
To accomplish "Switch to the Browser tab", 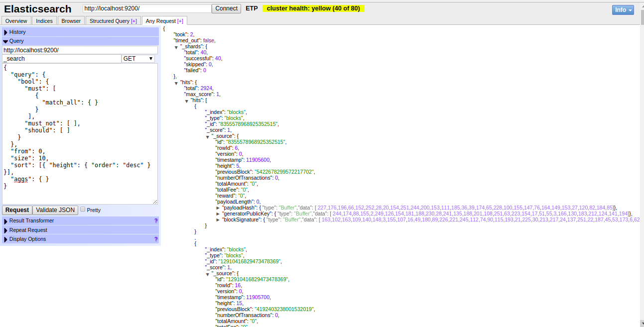I will click(x=71, y=21).
